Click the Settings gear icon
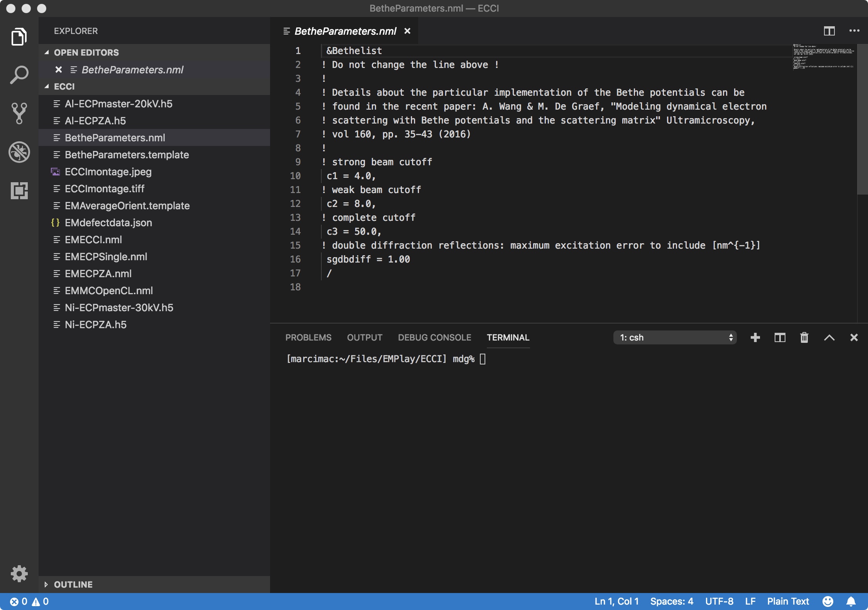The image size is (868, 610). tap(18, 574)
